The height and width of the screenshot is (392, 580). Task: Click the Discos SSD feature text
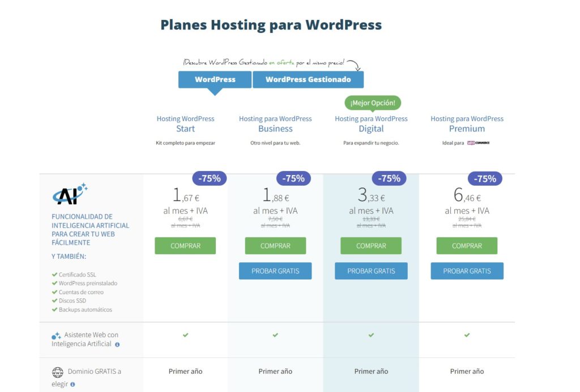pos(72,301)
